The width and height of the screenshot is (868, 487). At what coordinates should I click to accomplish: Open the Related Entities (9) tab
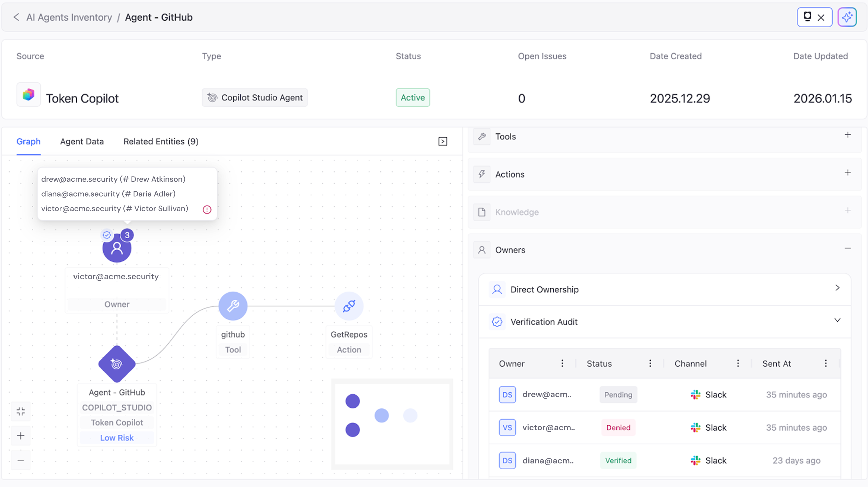[161, 142]
